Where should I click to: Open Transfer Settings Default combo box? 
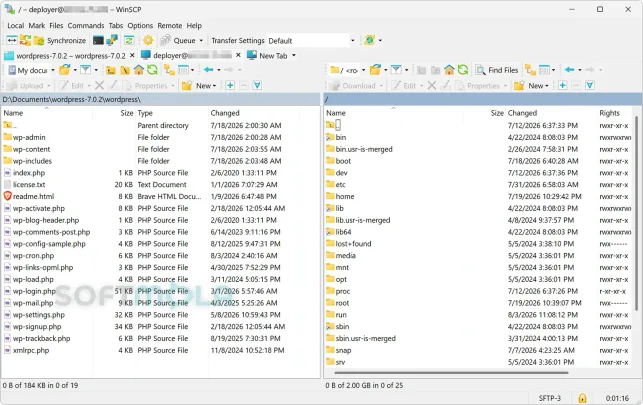click(311, 41)
